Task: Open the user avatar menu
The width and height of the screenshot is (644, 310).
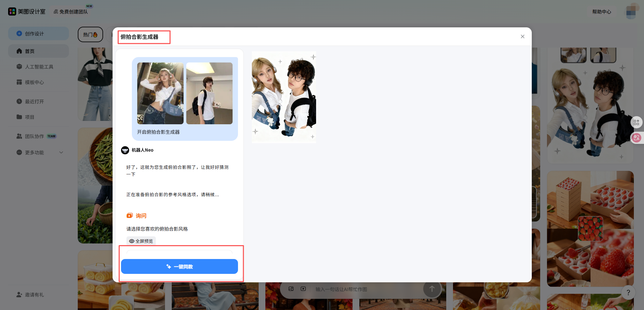Action: pos(631,11)
